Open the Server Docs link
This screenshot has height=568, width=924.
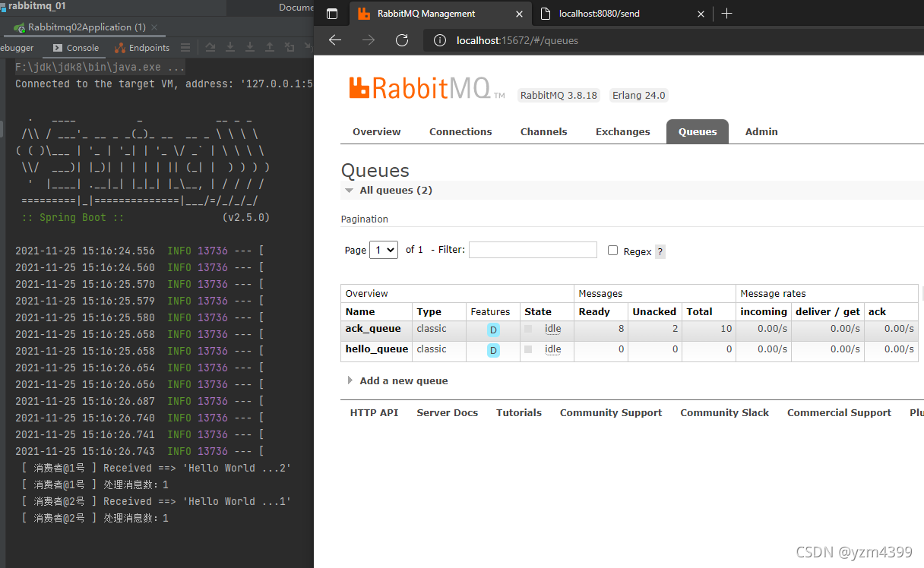click(447, 412)
